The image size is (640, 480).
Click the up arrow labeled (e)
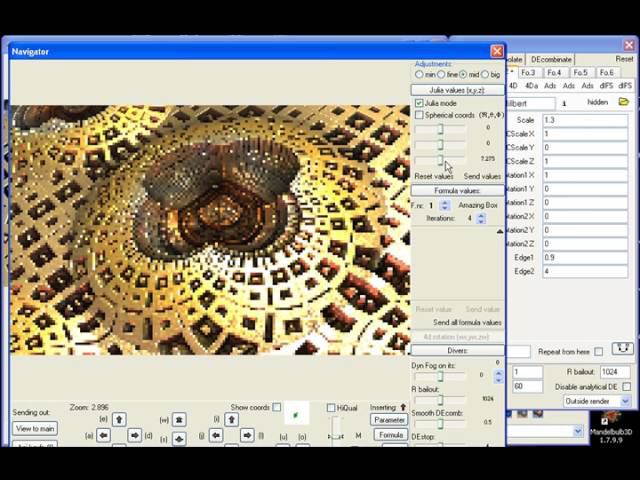click(x=119, y=419)
